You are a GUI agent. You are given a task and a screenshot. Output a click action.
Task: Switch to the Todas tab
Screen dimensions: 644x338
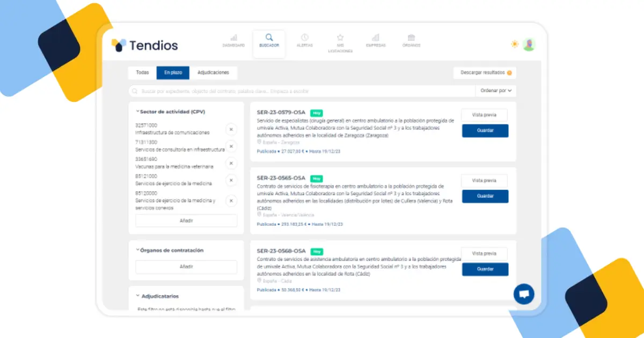[x=142, y=72]
